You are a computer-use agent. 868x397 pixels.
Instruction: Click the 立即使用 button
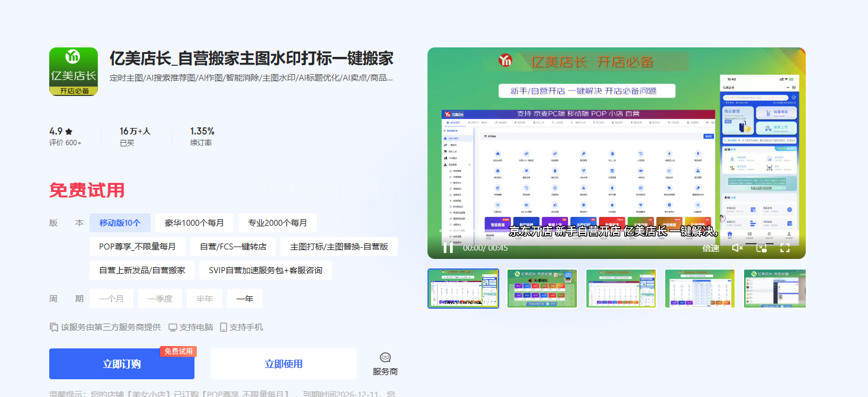(283, 364)
